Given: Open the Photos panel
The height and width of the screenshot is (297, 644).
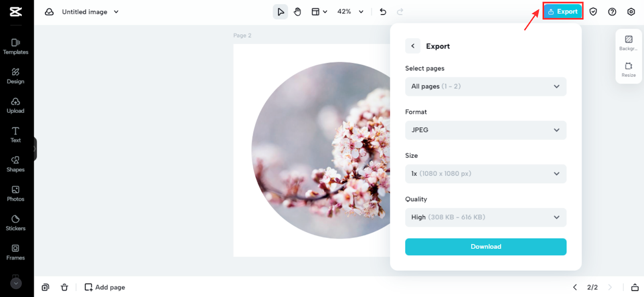Looking at the screenshot, I should (x=16, y=193).
